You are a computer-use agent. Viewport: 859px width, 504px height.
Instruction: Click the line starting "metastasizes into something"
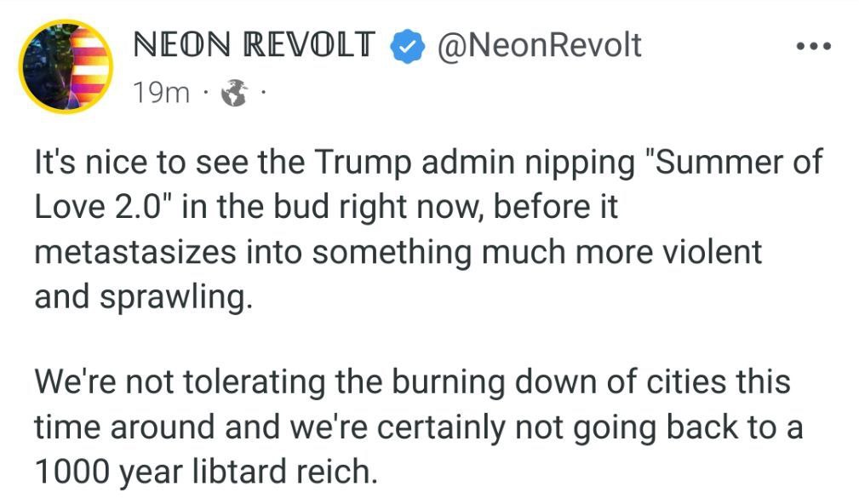(398, 253)
